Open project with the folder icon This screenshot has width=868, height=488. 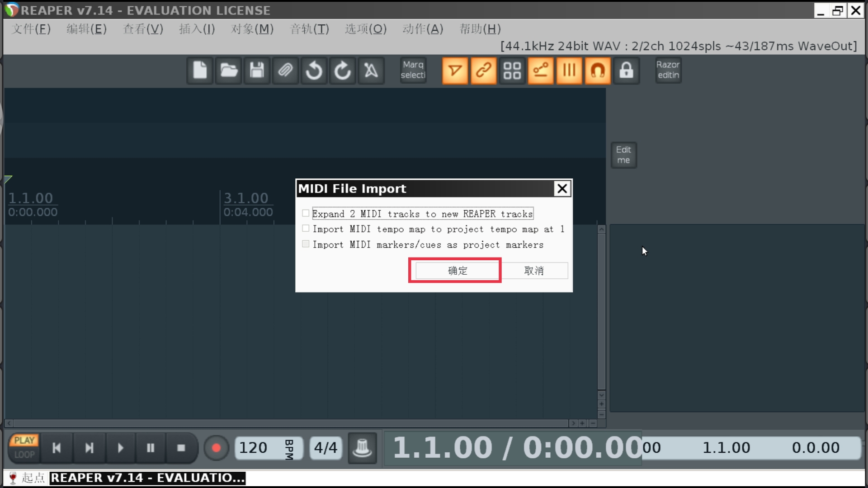(229, 70)
